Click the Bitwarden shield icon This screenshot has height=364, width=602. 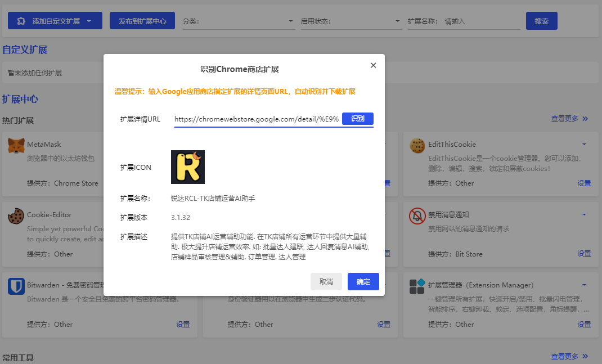click(x=16, y=286)
